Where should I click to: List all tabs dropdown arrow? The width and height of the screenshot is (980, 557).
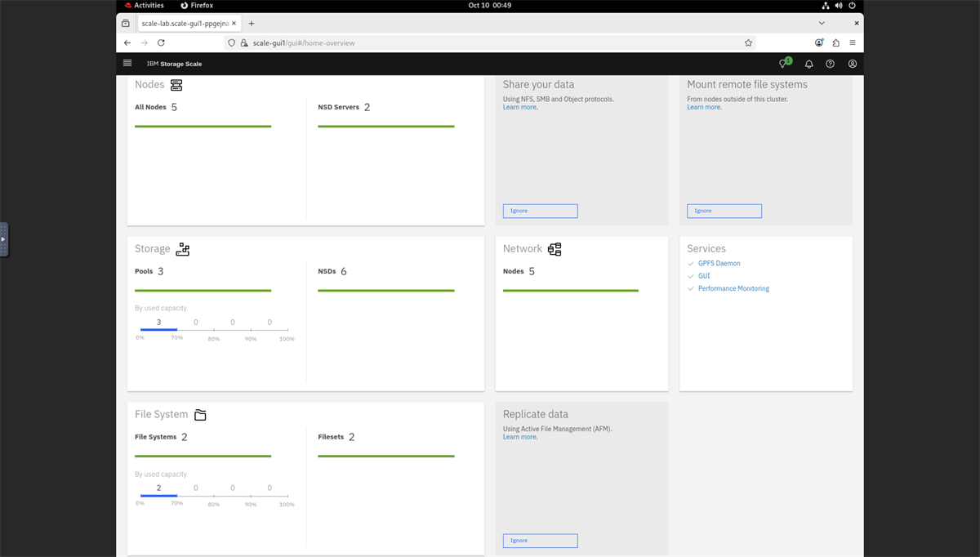(x=822, y=23)
